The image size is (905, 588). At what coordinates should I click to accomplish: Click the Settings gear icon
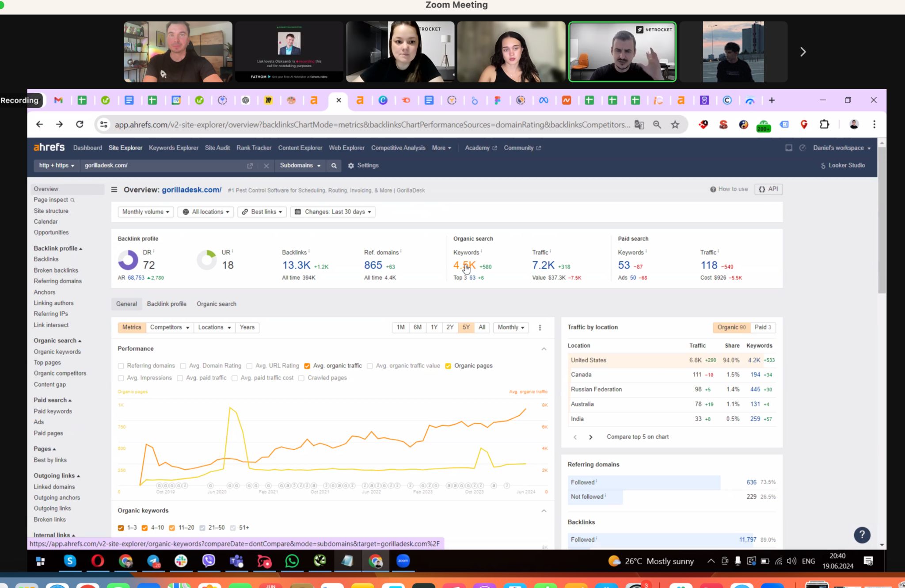click(x=351, y=166)
